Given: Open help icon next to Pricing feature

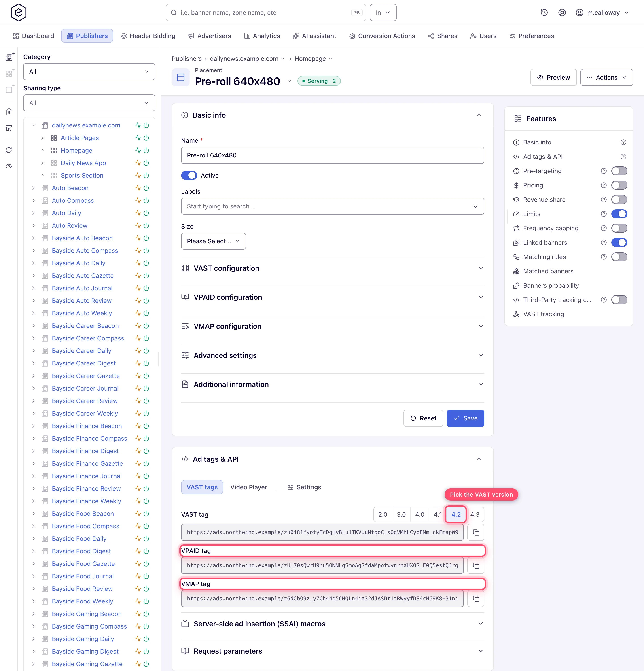Looking at the screenshot, I should pos(604,185).
